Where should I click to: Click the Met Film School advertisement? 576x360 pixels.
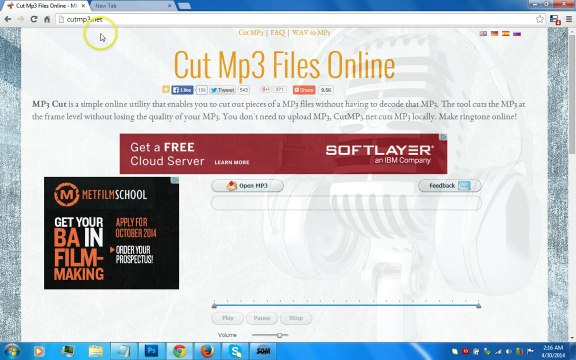[111, 233]
